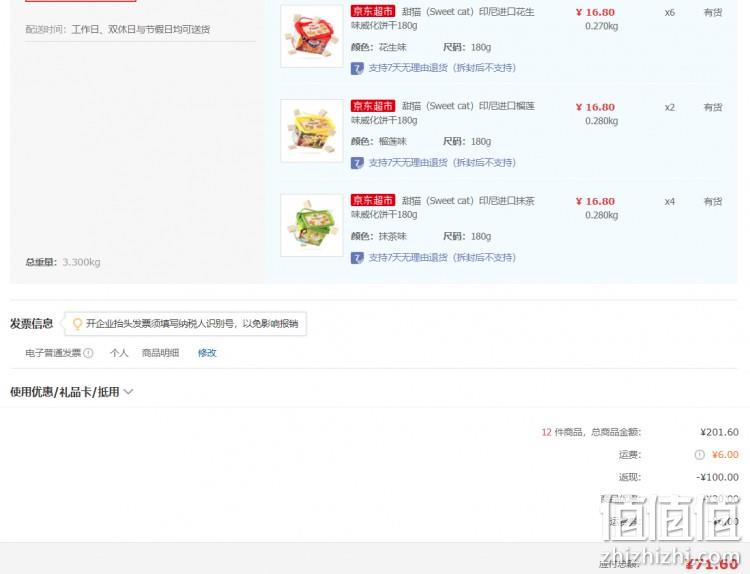Click the durian flavor wafer product thumbnail
This screenshot has height=574, width=750.
[312, 131]
